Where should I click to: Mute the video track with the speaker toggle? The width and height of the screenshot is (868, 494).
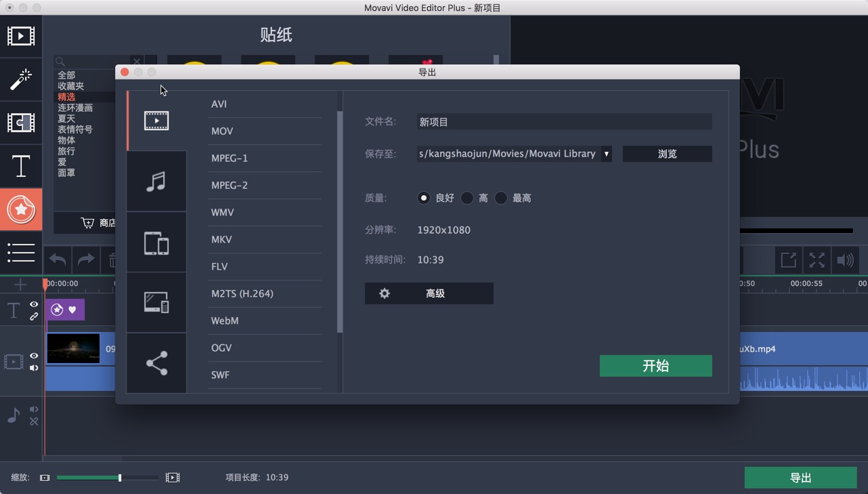[x=33, y=368]
